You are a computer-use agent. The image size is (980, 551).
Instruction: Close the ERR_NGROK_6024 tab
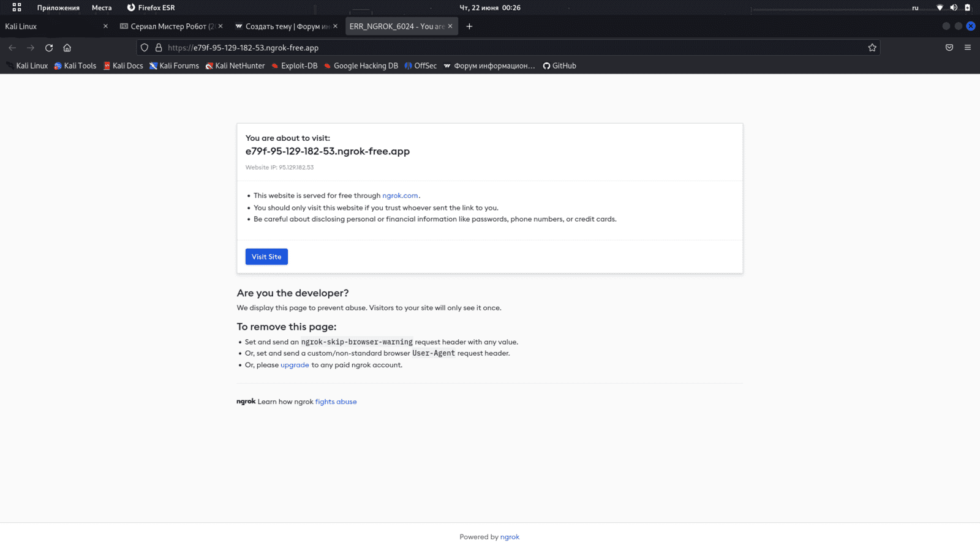pyautogui.click(x=450, y=26)
